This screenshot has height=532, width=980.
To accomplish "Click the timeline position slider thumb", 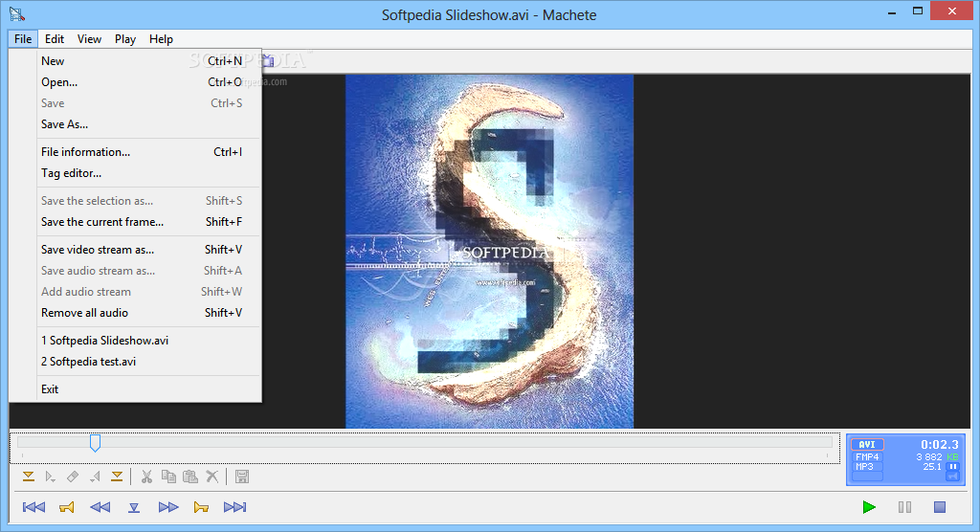I will tap(95, 443).
